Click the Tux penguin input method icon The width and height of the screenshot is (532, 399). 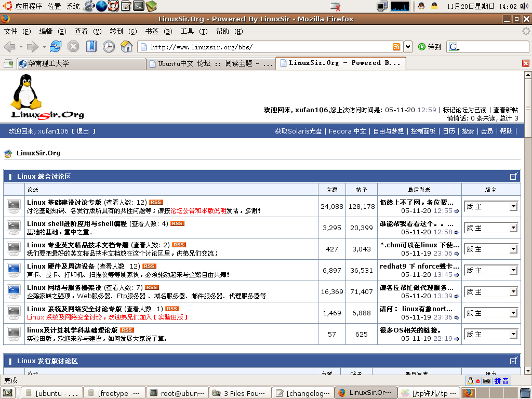471,381
